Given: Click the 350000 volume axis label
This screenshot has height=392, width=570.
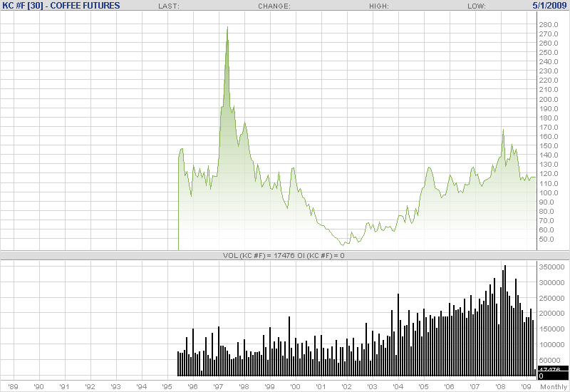Looking at the screenshot, I should [x=551, y=267].
